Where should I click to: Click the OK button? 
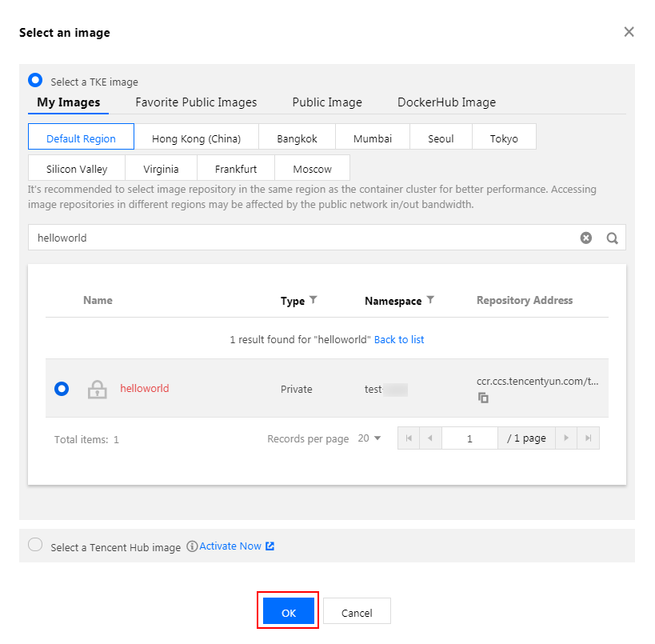pos(288,610)
